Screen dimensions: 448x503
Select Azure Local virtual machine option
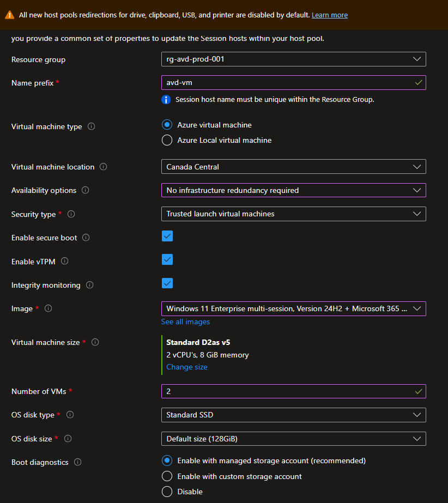coord(167,140)
